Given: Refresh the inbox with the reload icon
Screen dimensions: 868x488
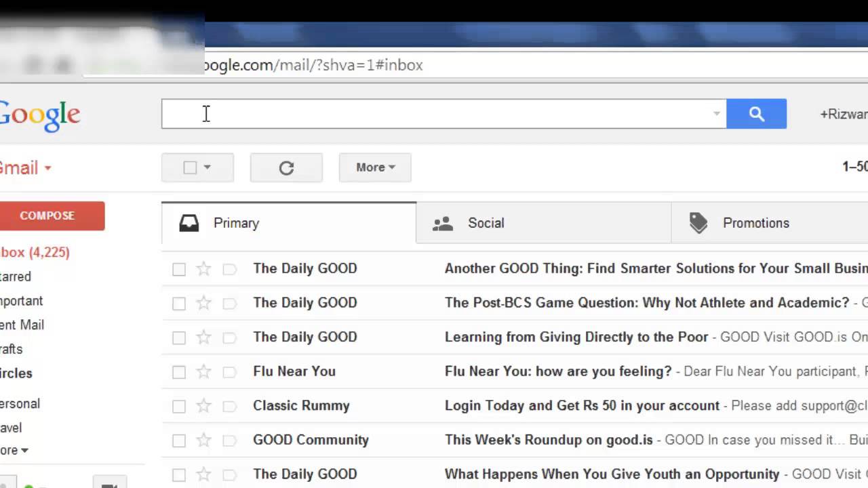Looking at the screenshot, I should pos(286,168).
